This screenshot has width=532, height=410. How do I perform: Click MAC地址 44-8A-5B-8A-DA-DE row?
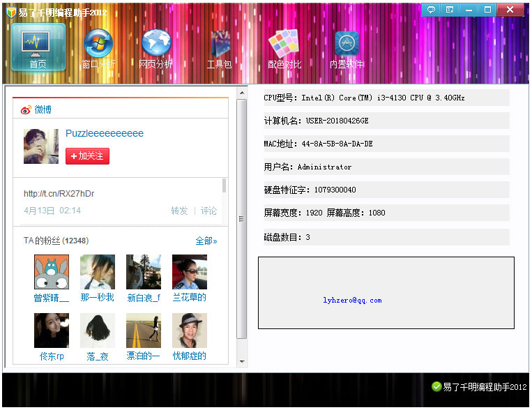(x=386, y=144)
